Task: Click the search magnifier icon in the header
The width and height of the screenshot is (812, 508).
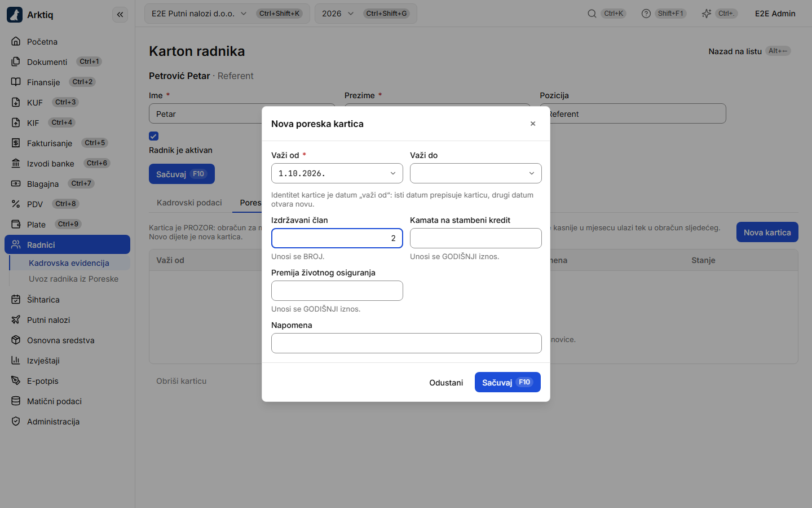Action: 592,14
